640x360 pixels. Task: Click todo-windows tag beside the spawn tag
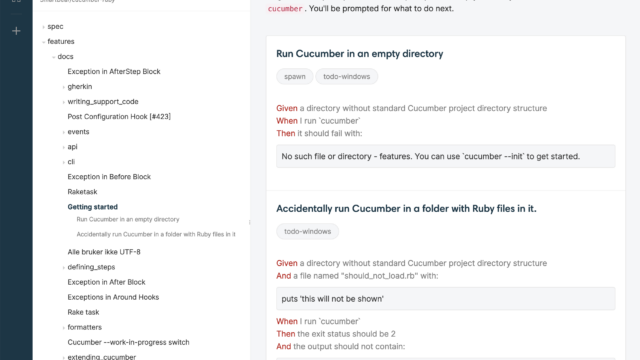click(347, 77)
